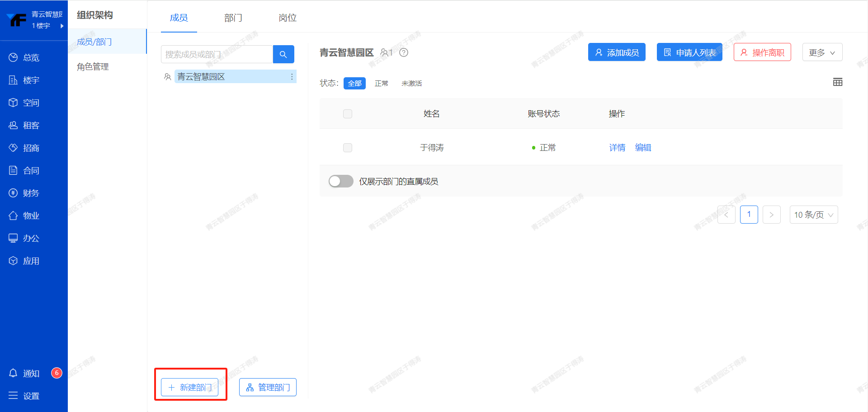Open the 财务 finance sidebar icon
Image resolution: width=868 pixels, height=412 pixels.
[x=13, y=193]
